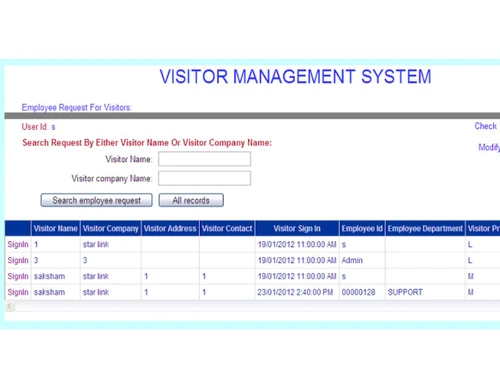Click the Check link at right
The width and height of the screenshot is (500, 375).
pyautogui.click(x=486, y=126)
